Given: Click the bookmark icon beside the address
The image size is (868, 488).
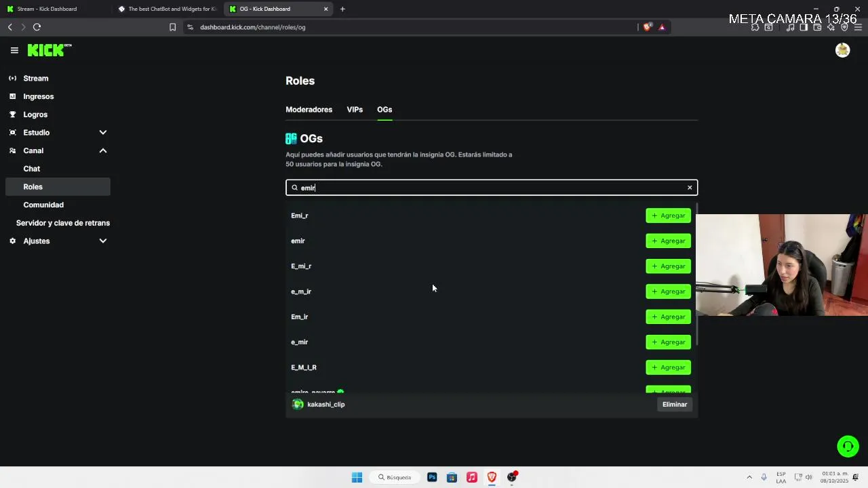Looking at the screenshot, I should 172,27.
